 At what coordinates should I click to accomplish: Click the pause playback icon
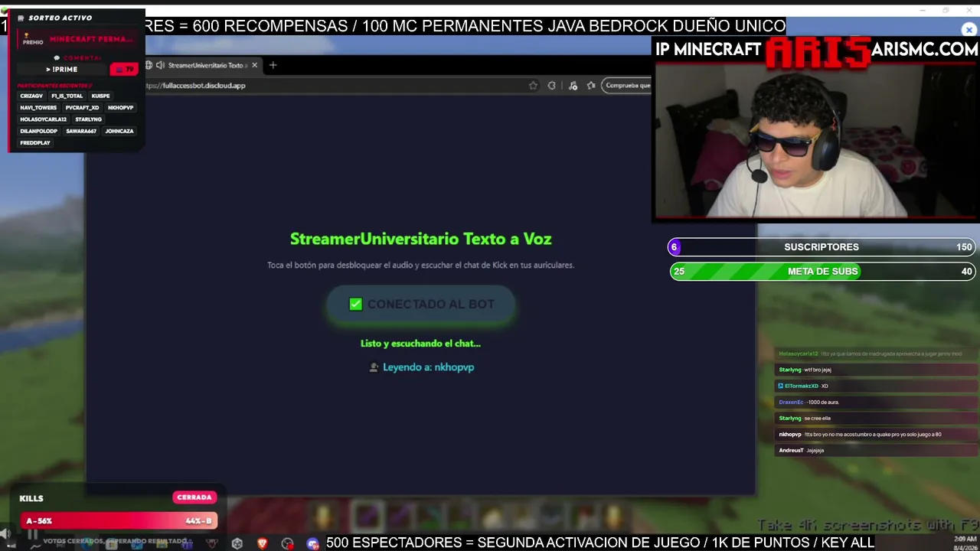(32, 534)
